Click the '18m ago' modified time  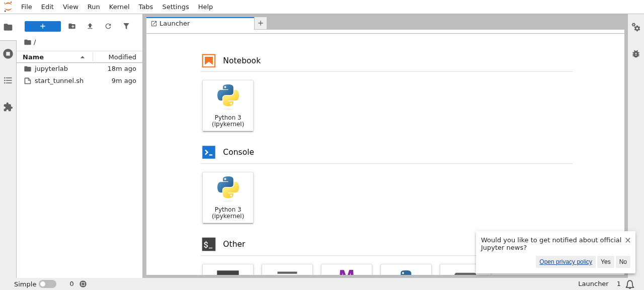pyautogui.click(x=122, y=69)
